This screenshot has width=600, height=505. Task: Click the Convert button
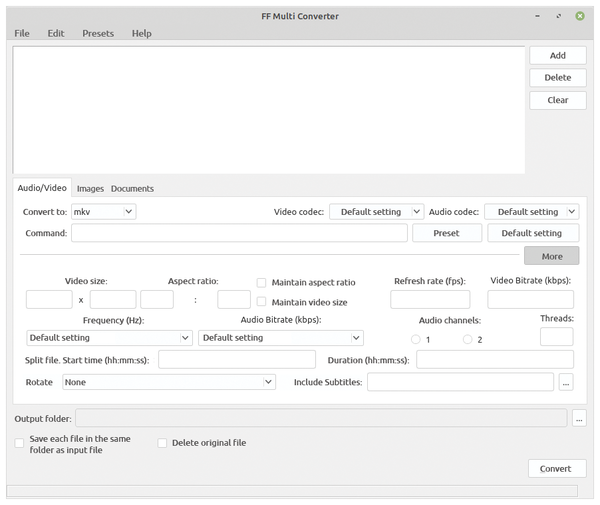(557, 469)
